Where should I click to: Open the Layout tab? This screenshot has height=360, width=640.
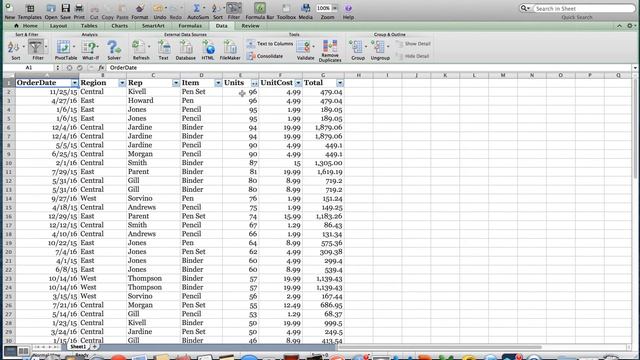click(x=58, y=26)
